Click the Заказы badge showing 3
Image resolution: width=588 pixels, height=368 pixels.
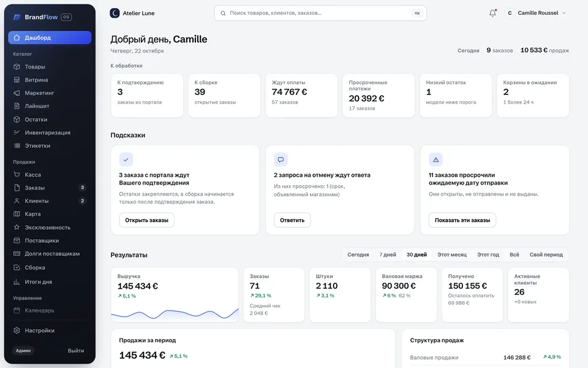pyautogui.click(x=83, y=188)
